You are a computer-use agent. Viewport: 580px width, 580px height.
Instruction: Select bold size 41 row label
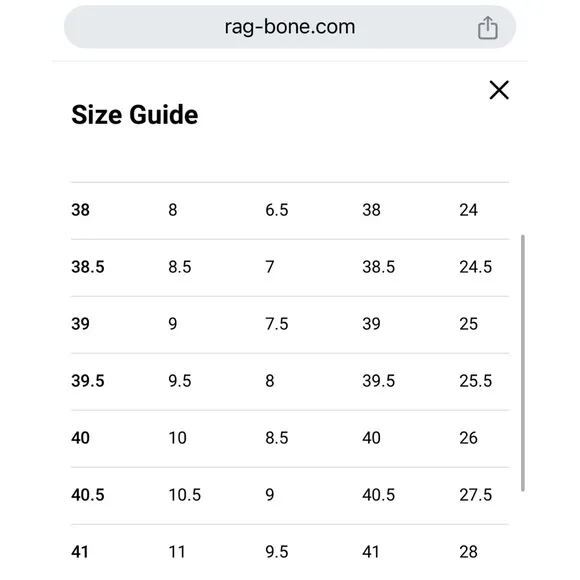tap(80, 552)
